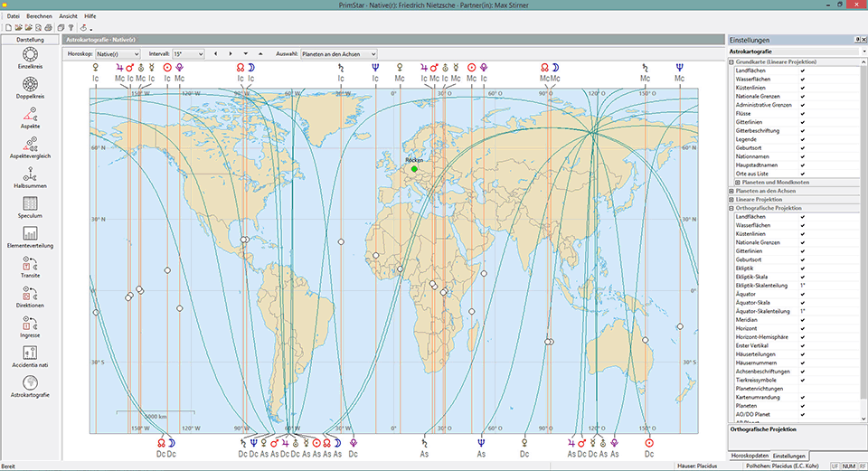Disable the Hauptstadtnamen option

click(x=802, y=165)
